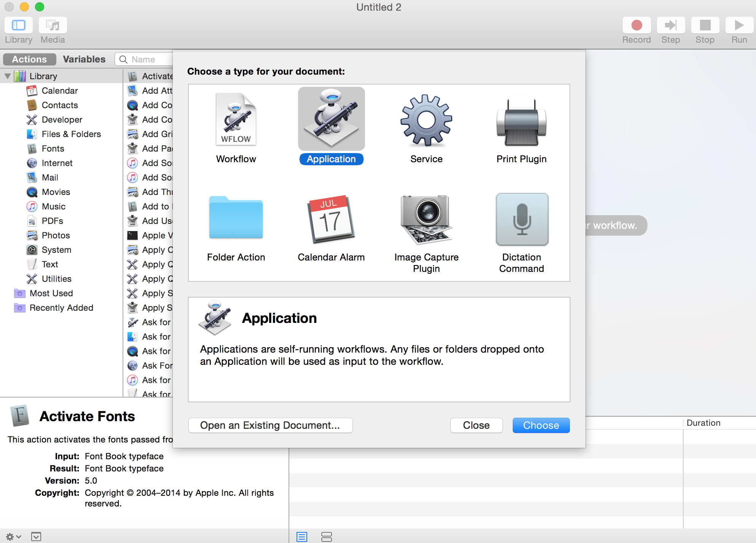Image resolution: width=756 pixels, height=543 pixels.
Task: Toggle the Library toolbar button
Action: 18,25
